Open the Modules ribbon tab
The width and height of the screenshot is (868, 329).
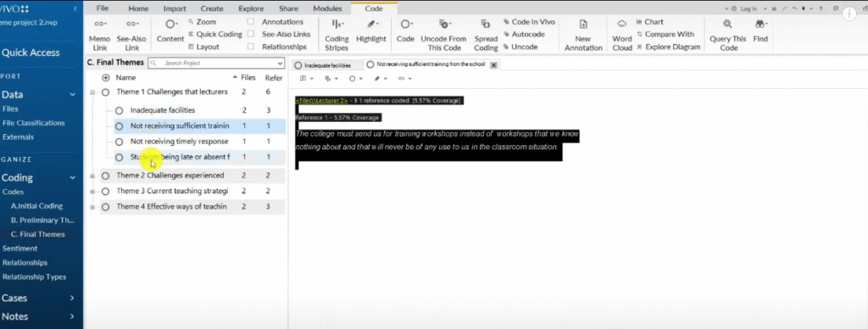[x=327, y=8]
